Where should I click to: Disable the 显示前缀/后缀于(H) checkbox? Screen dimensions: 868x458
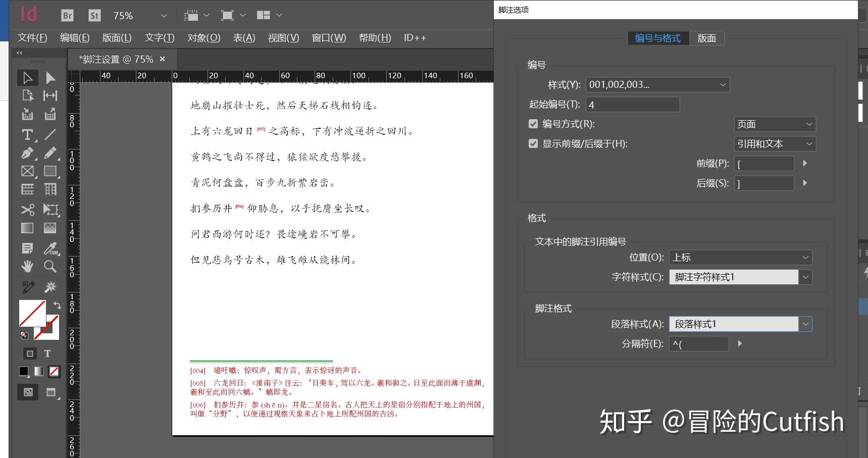point(533,143)
